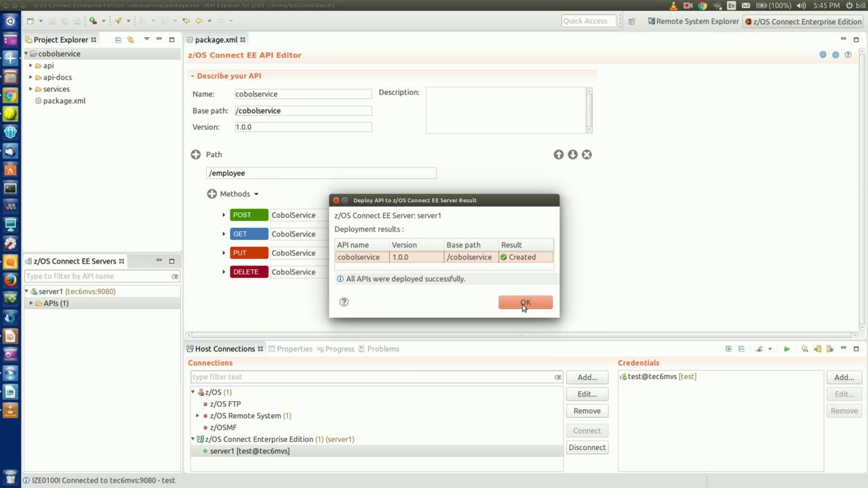Switch to Remote System Explorer perspective
The image size is (868, 488).
pos(692,21)
